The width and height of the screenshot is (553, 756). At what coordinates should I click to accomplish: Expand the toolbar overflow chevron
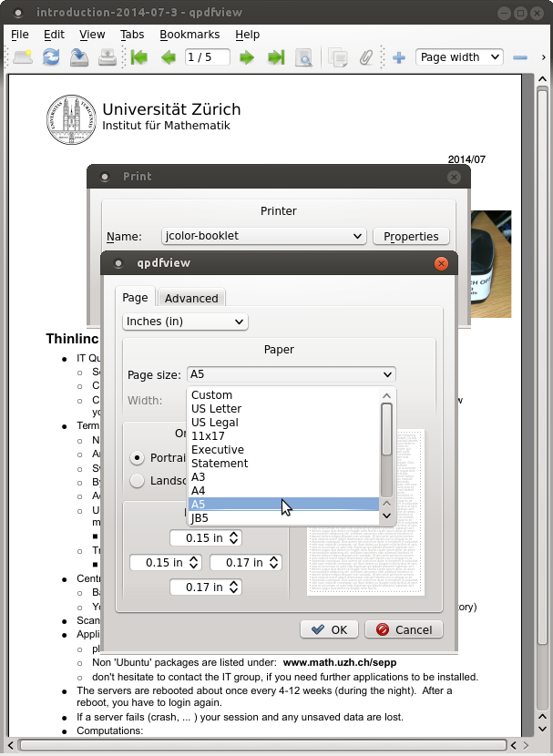click(x=543, y=57)
